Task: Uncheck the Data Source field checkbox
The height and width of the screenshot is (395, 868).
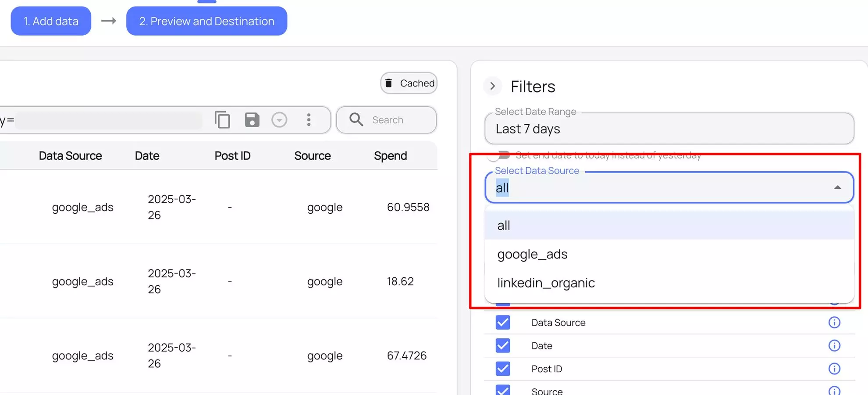Action: tap(503, 323)
